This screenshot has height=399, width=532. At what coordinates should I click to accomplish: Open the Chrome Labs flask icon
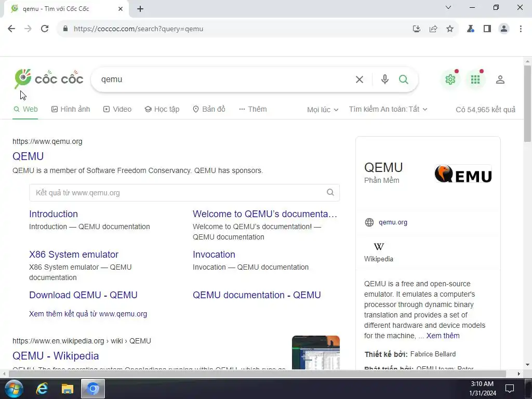[x=471, y=29]
